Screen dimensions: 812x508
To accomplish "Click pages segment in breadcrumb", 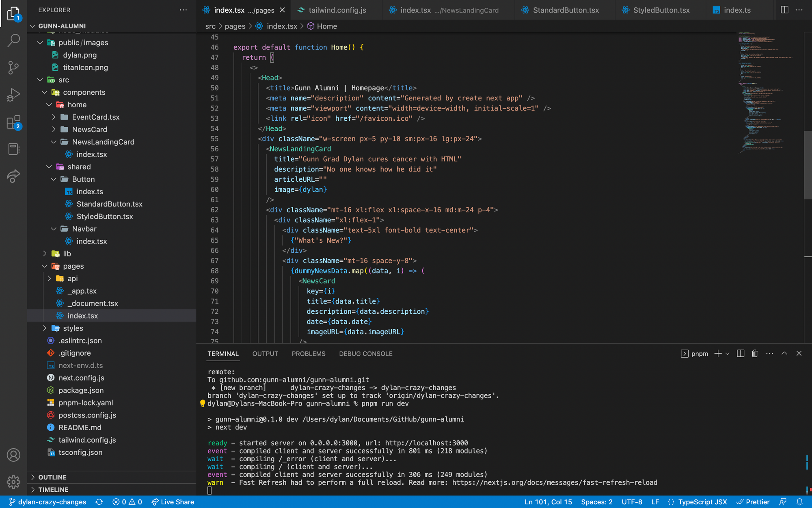I will 235,26.
